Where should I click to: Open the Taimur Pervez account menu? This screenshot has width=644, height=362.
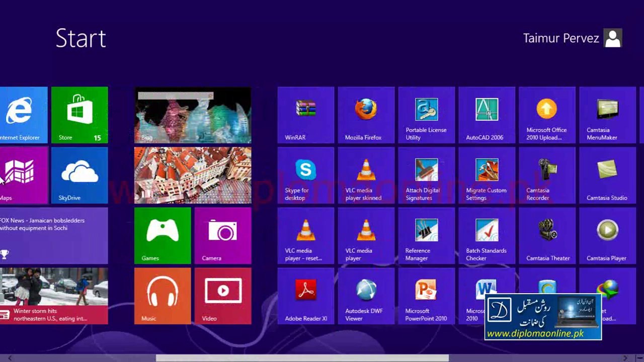point(573,38)
